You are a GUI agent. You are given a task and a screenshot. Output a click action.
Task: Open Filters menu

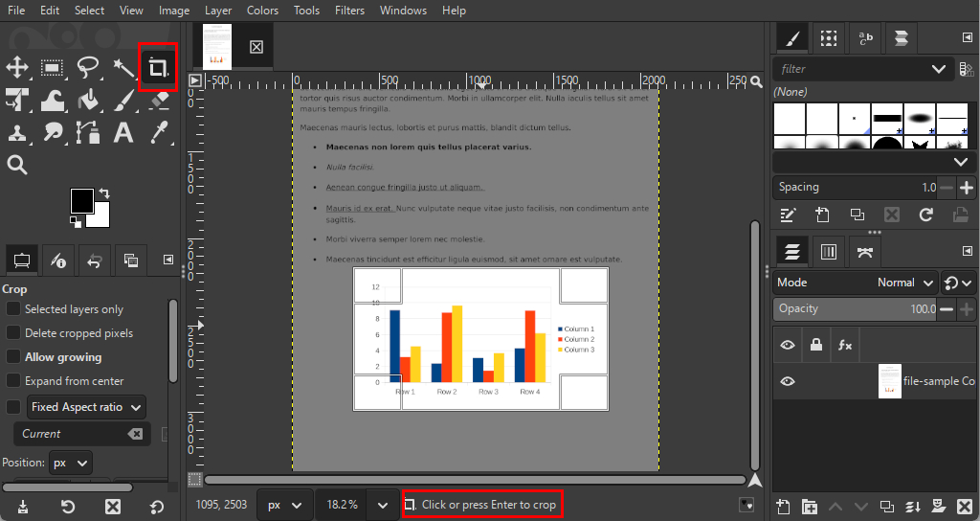[x=349, y=11]
